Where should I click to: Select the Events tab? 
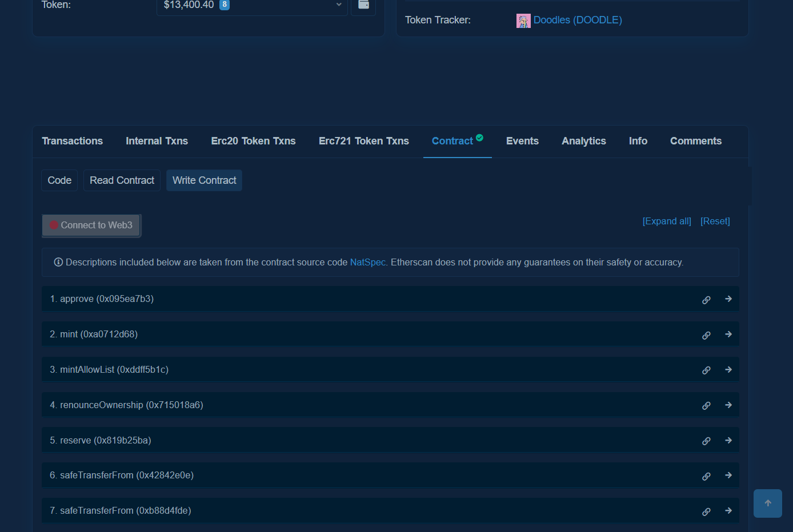522,141
